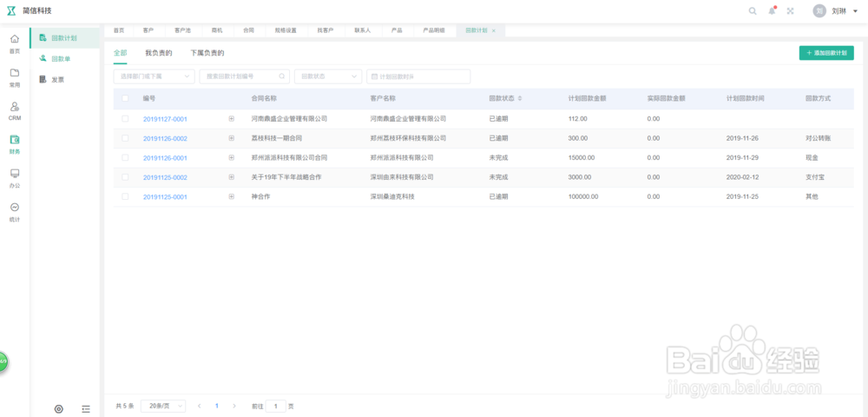Focus the 计划回款时间 date field
This screenshot has width=868, height=417.
pos(418,76)
